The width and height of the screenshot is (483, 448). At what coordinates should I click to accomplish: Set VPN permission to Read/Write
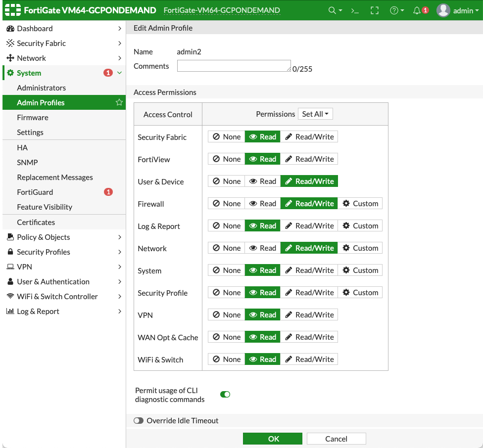click(x=309, y=315)
